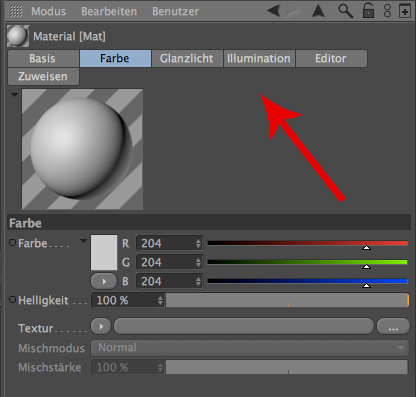Click the G value stepper arrows
416x397 pixels.
pos(198,262)
